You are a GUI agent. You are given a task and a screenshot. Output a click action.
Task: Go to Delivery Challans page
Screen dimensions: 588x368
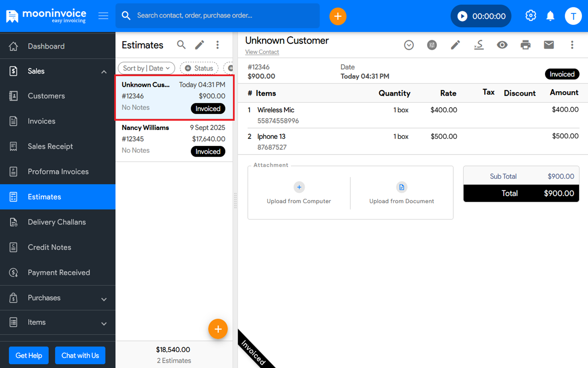pyautogui.click(x=57, y=222)
